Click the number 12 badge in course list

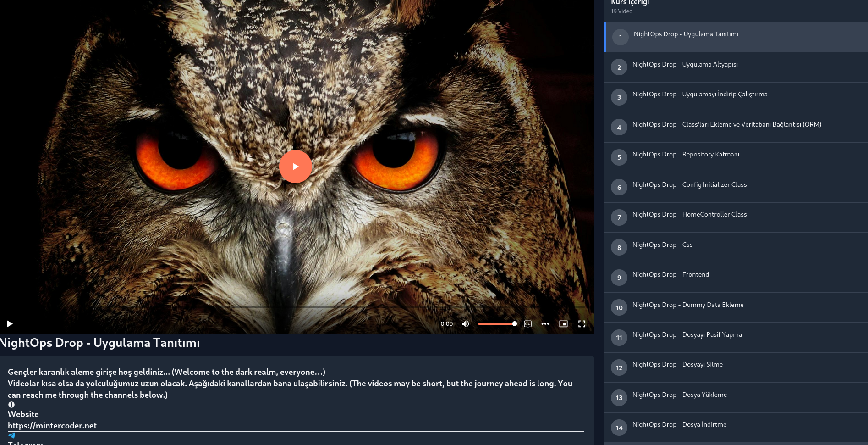(619, 368)
